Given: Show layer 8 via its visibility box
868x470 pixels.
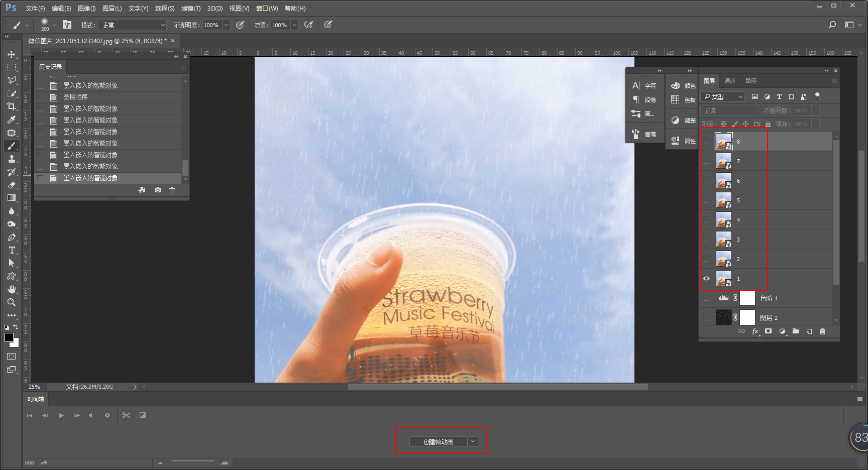Looking at the screenshot, I should point(707,142).
